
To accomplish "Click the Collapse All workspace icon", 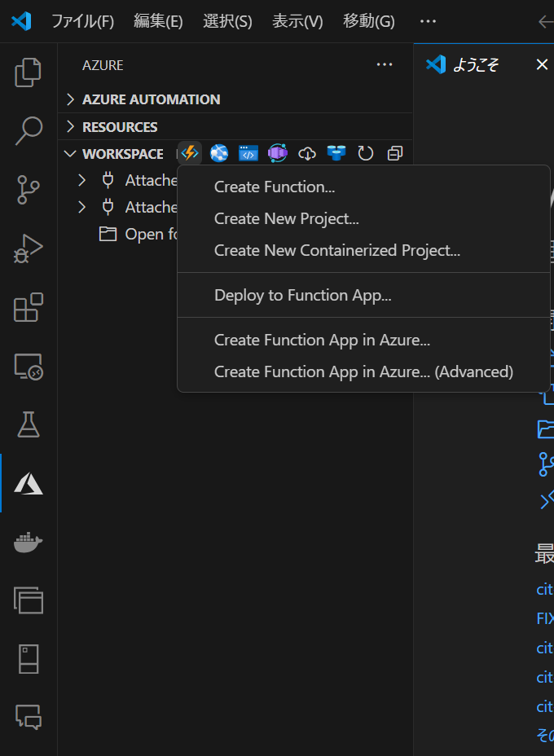I will click(x=395, y=153).
